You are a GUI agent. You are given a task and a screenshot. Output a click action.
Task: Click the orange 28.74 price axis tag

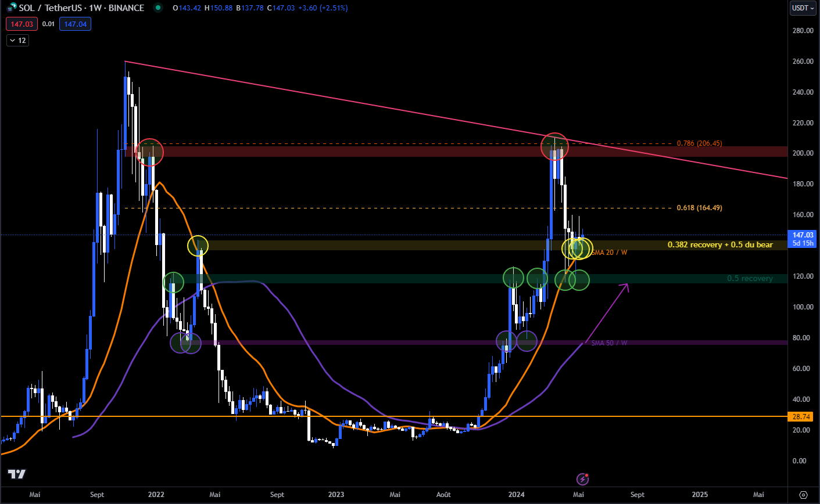pos(801,417)
